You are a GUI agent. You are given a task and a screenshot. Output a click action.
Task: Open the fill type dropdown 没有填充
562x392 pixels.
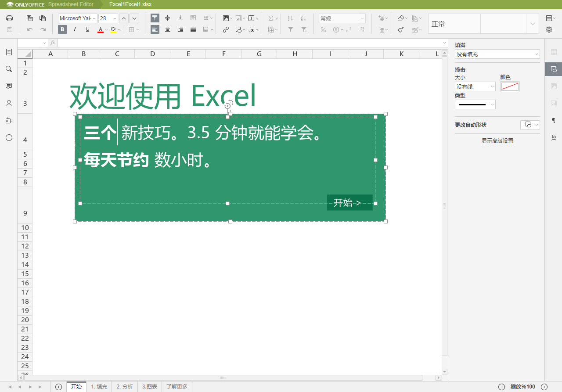497,54
